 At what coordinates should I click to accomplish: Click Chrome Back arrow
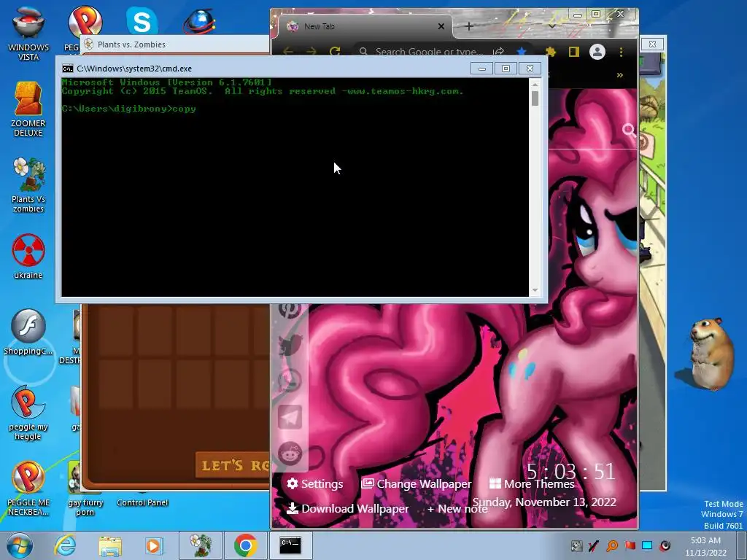click(x=288, y=52)
